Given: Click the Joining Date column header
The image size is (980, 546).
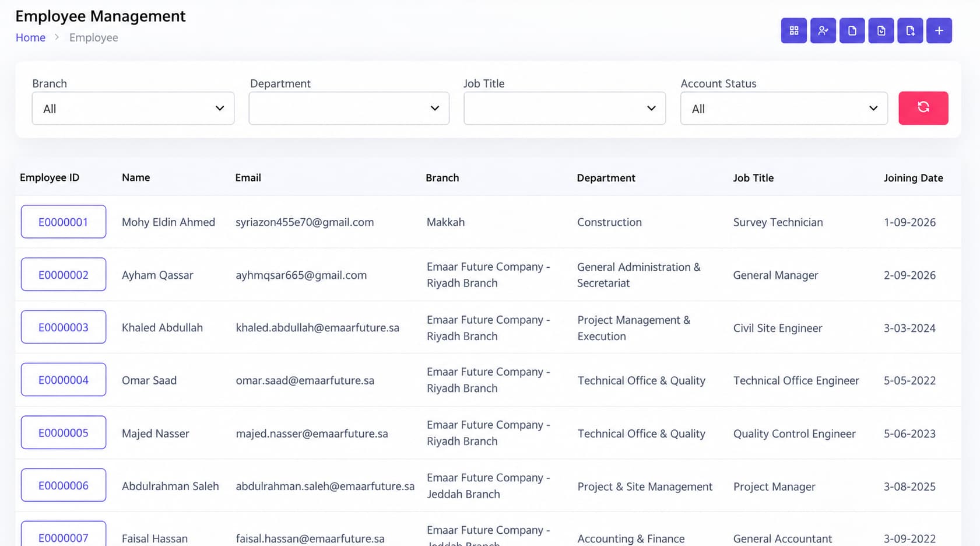Looking at the screenshot, I should pos(913,178).
